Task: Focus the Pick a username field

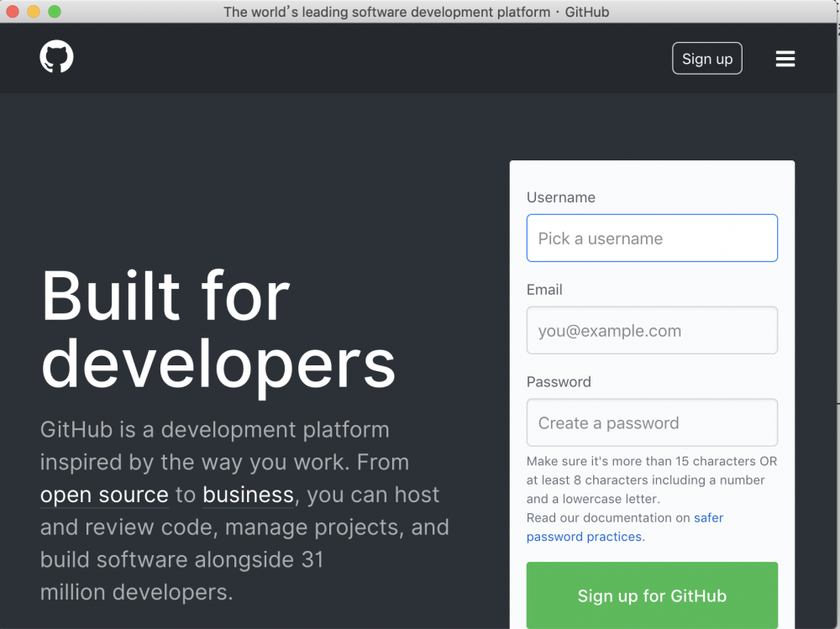Action: (x=652, y=238)
